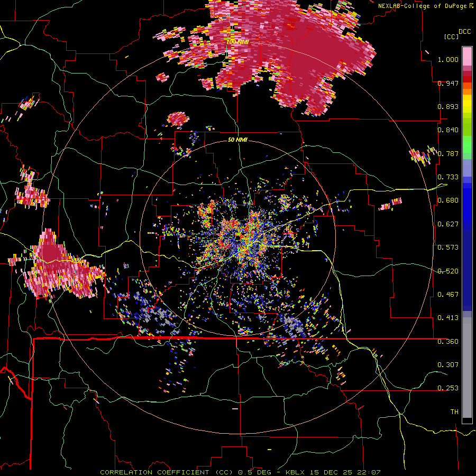Select the 0.253 color scale value
This screenshot has width=476, height=476.
pos(448,388)
